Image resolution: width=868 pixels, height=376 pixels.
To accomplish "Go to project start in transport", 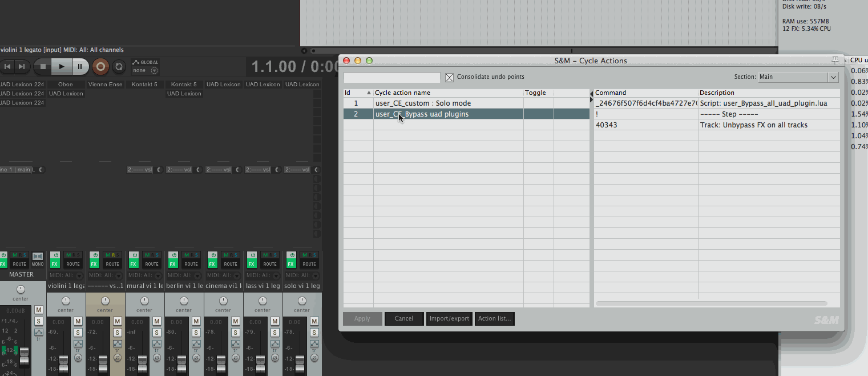I will [7, 66].
